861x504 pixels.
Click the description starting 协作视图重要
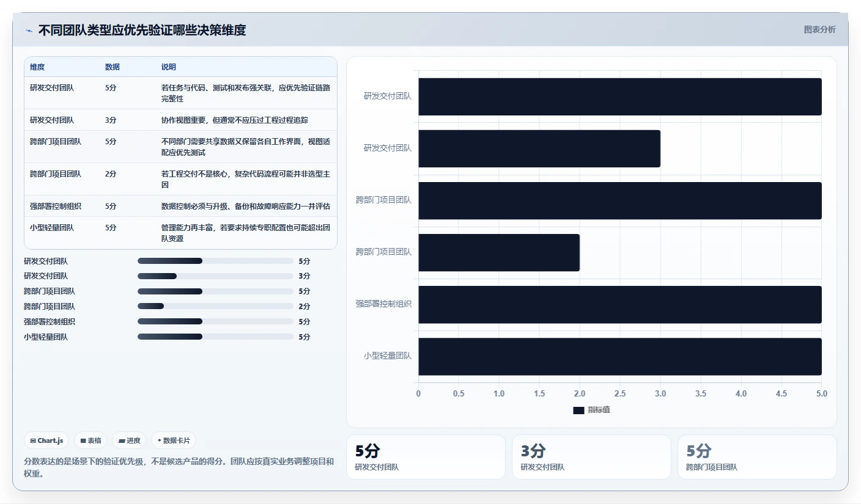[235, 120]
